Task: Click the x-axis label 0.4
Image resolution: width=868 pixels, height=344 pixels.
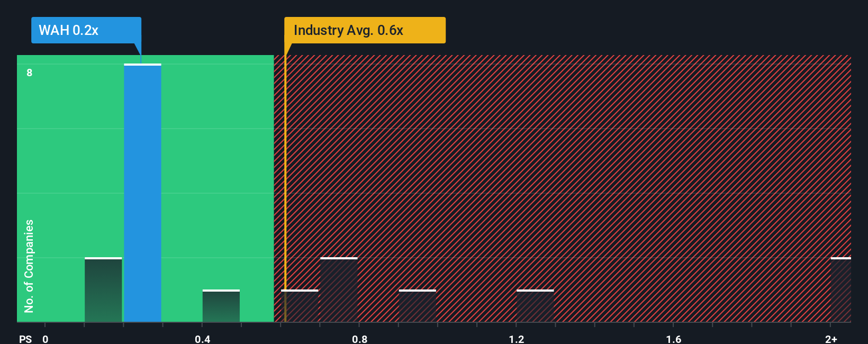Action: [x=202, y=339]
